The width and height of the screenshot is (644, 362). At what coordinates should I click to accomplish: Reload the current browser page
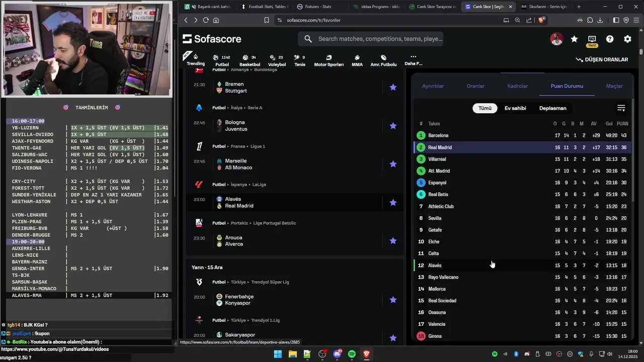(x=206, y=20)
